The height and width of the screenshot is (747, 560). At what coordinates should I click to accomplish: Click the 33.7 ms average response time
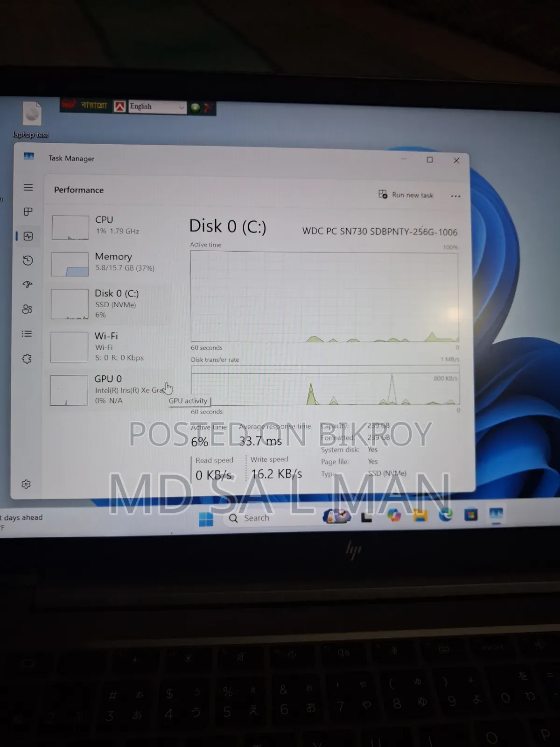tap(260, 441)
